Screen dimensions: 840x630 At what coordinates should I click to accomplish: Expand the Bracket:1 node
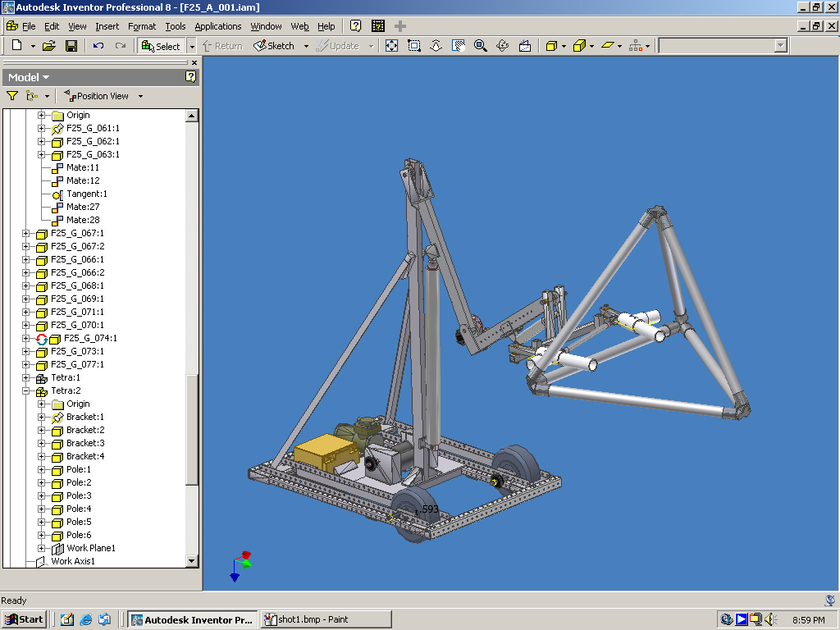[x=41, y=417]
